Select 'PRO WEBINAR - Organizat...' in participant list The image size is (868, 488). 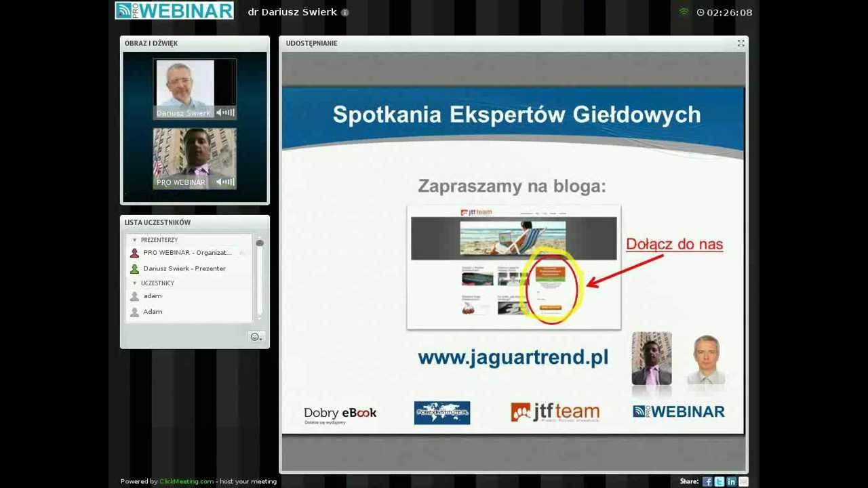pyautogui.click(x=189, y=253)
